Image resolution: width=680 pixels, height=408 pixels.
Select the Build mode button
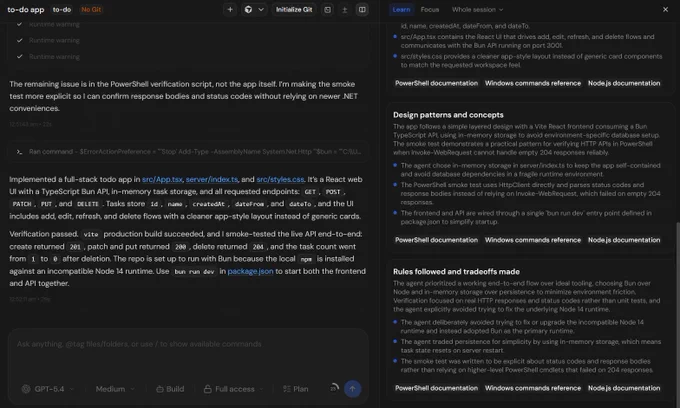point(170,389)
